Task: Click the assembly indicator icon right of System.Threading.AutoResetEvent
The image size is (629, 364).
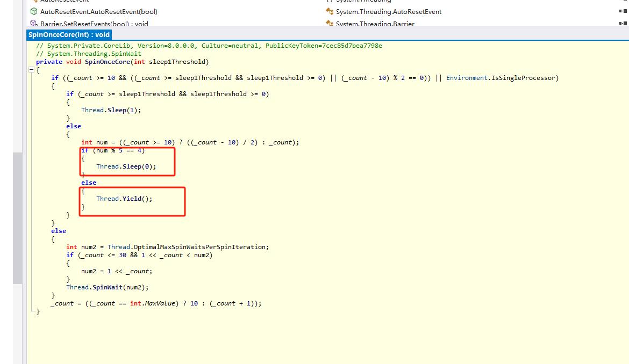Action: 624,11
